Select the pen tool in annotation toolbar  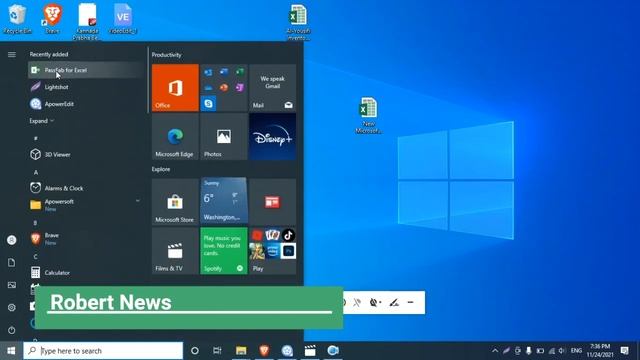(394, 302)
